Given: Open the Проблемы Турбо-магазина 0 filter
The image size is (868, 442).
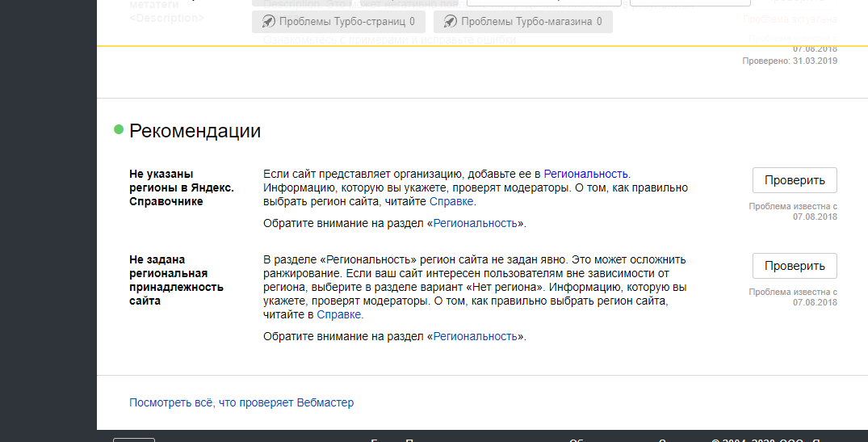Looking at the screenshot, I should [523, 22].
